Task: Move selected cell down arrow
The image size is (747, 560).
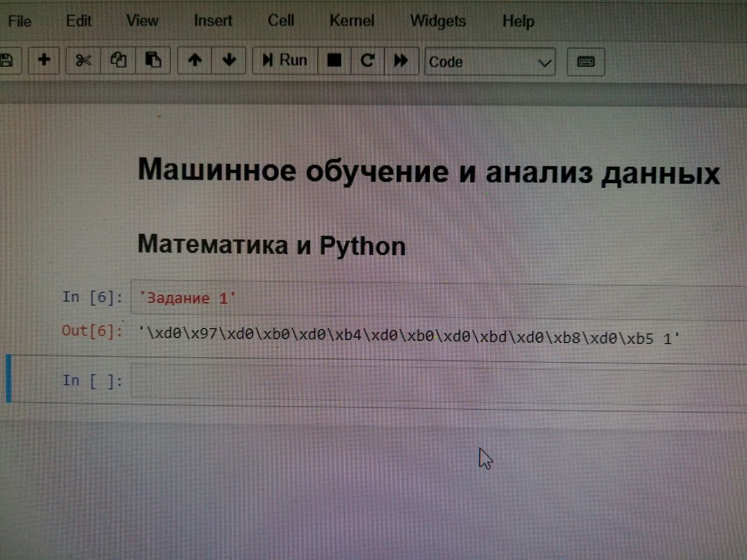Action: (229, 60)
